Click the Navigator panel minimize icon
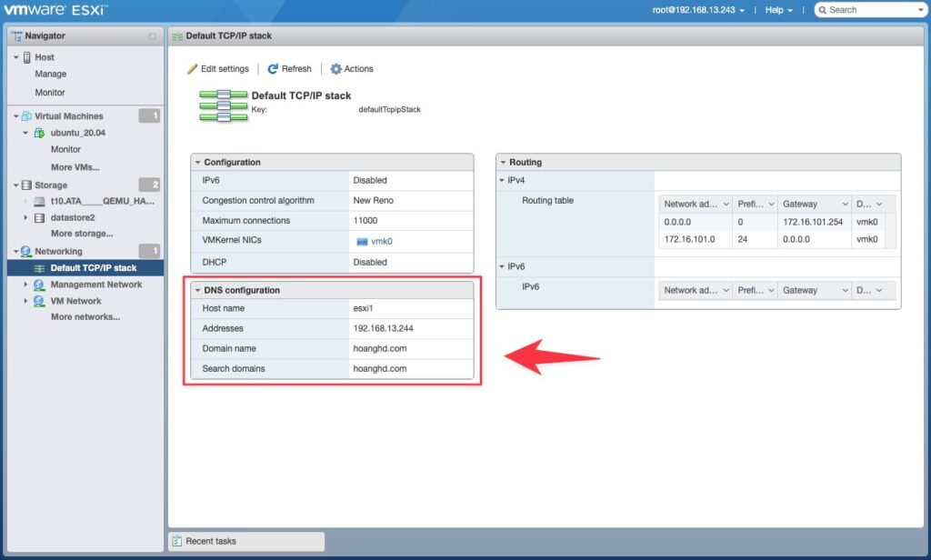 click(x=152, y=36)
